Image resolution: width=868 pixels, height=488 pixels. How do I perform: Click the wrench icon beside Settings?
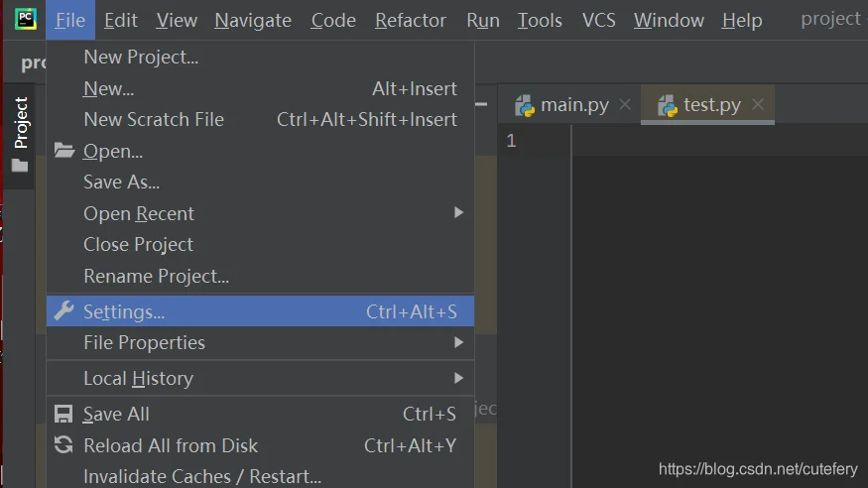(x=63, y=311)
